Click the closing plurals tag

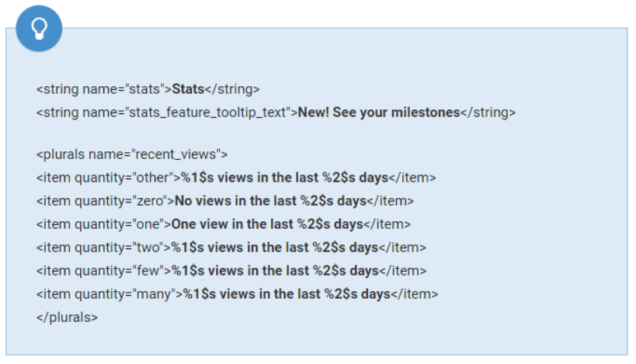tap(67, 317)
